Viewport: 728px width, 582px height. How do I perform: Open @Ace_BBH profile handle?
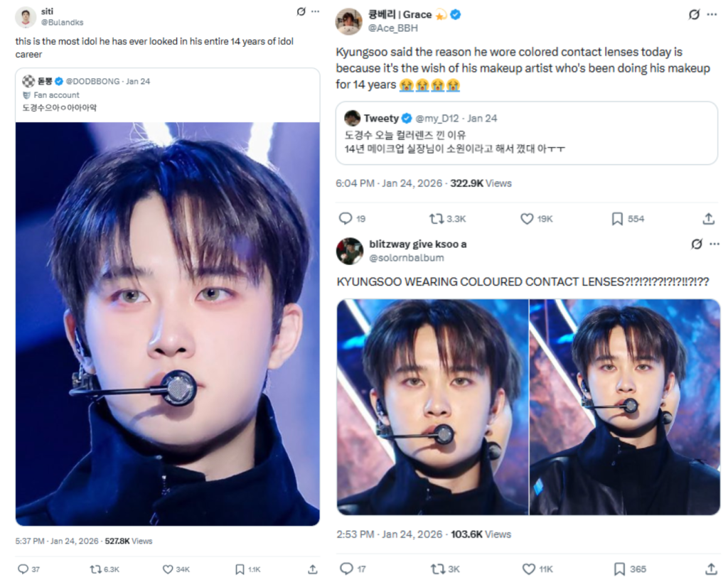(x=392, y=28)
